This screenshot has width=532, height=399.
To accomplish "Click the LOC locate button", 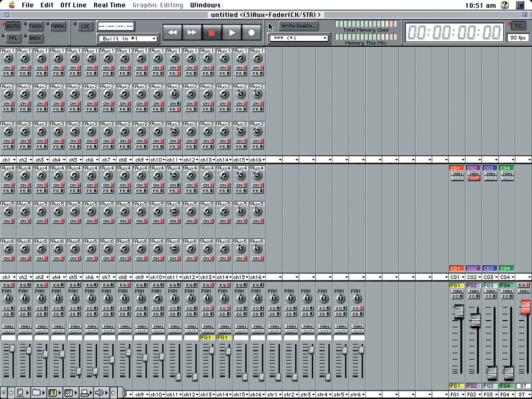I will (x=85, y=26).
